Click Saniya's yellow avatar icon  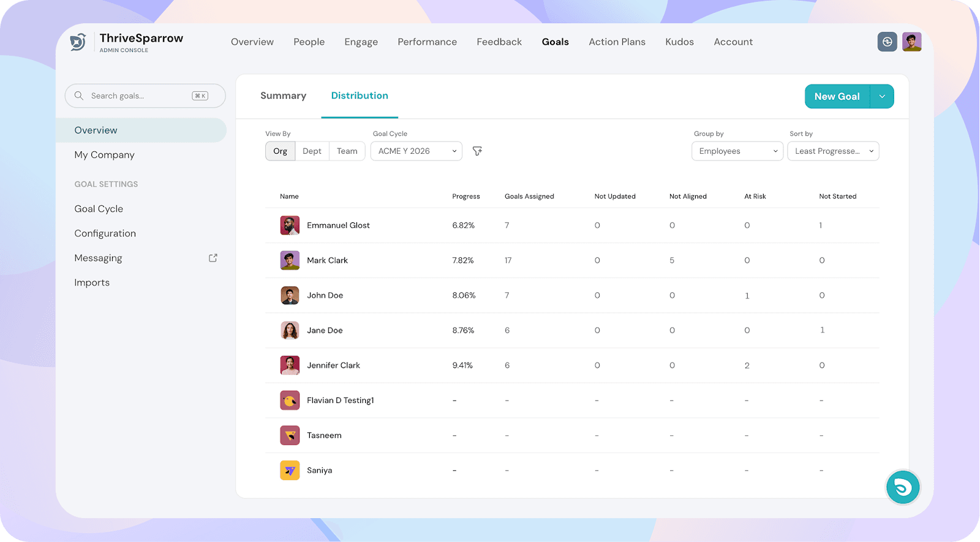pyautogui.click(x=290, y=470)
